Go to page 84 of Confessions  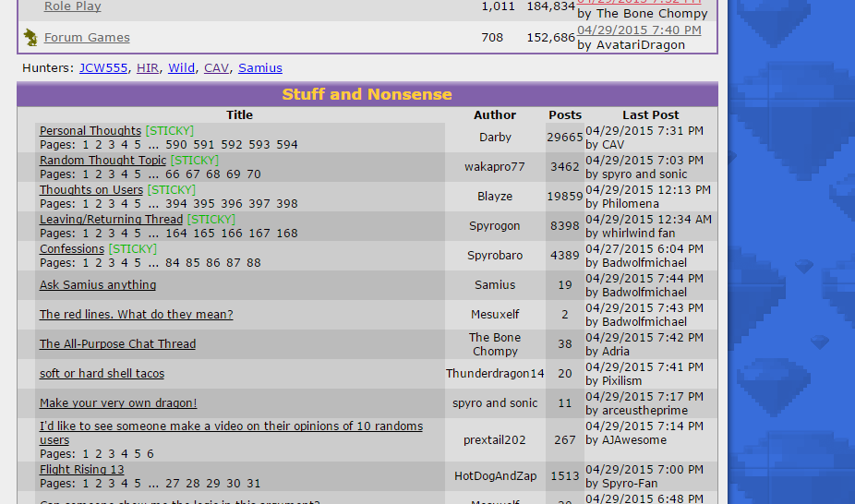point(173,263)
